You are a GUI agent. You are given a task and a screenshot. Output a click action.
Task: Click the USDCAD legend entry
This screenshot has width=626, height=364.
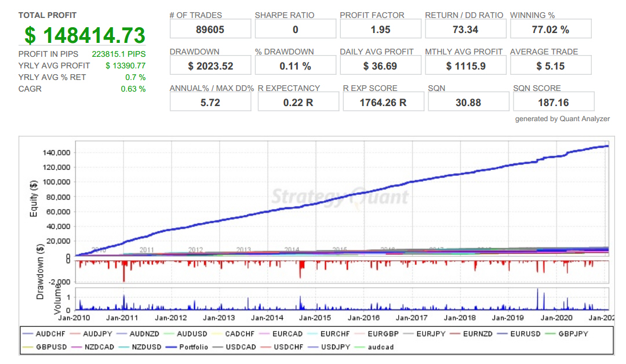point(234,347)
